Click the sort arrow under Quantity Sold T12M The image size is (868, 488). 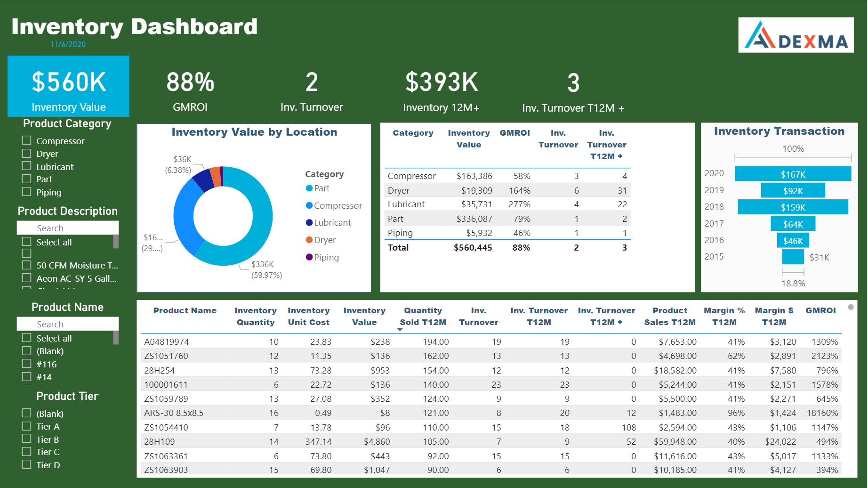point(400,330)
